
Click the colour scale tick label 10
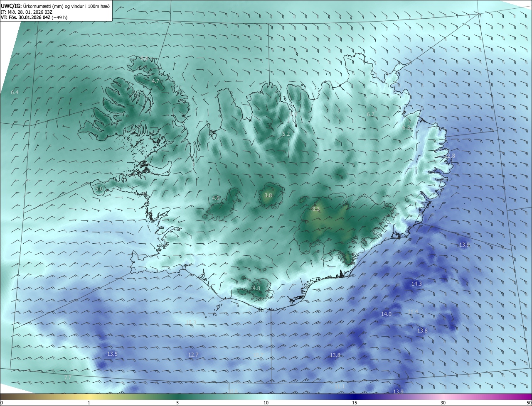266,403
